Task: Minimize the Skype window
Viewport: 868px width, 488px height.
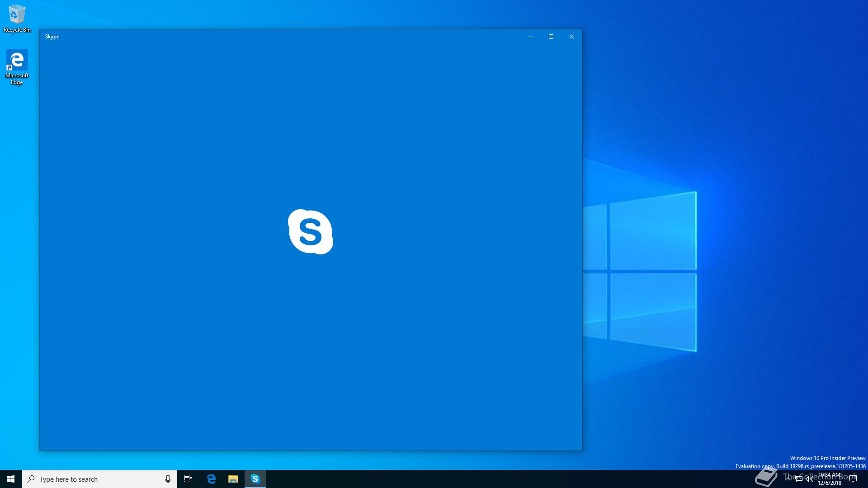Action: (x=530, y=37)
